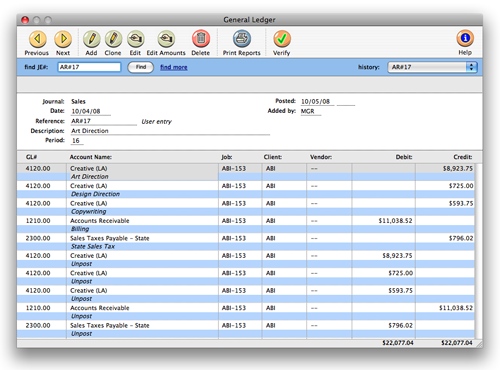The width and height of the screenshot is (500, 370).
Task: Click the User entry label
Action: click(156, 122)
